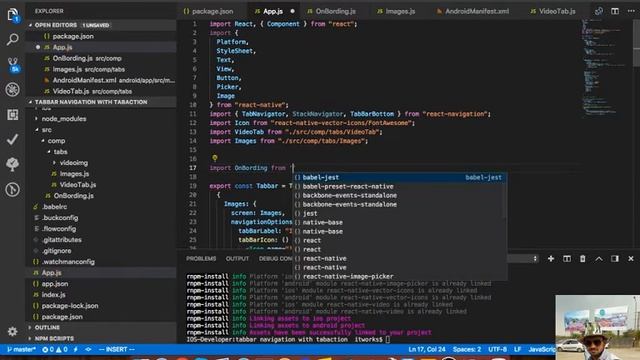640x360 pixels.
Task: Move the panel to the right
Action: coord(615,258)
